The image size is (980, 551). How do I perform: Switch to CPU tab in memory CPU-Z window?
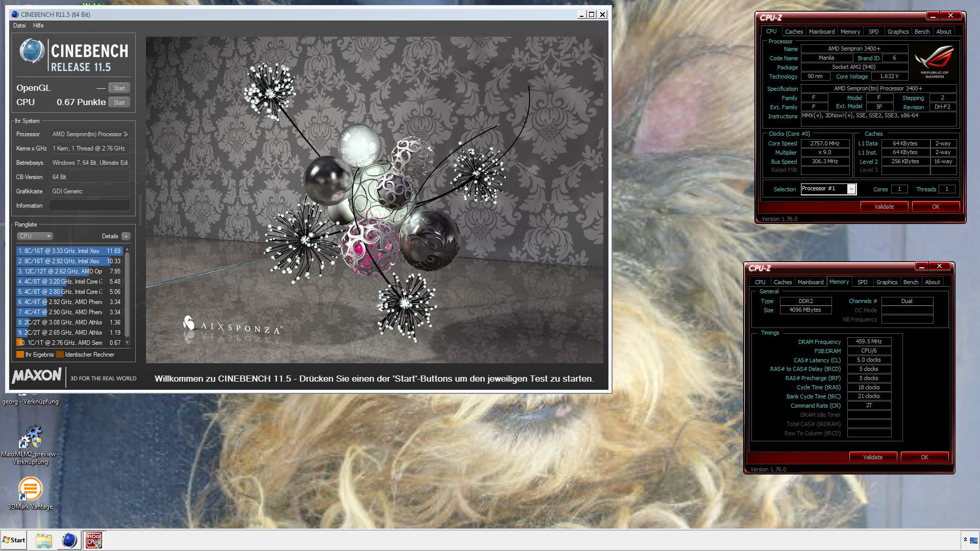click(760, 282)
